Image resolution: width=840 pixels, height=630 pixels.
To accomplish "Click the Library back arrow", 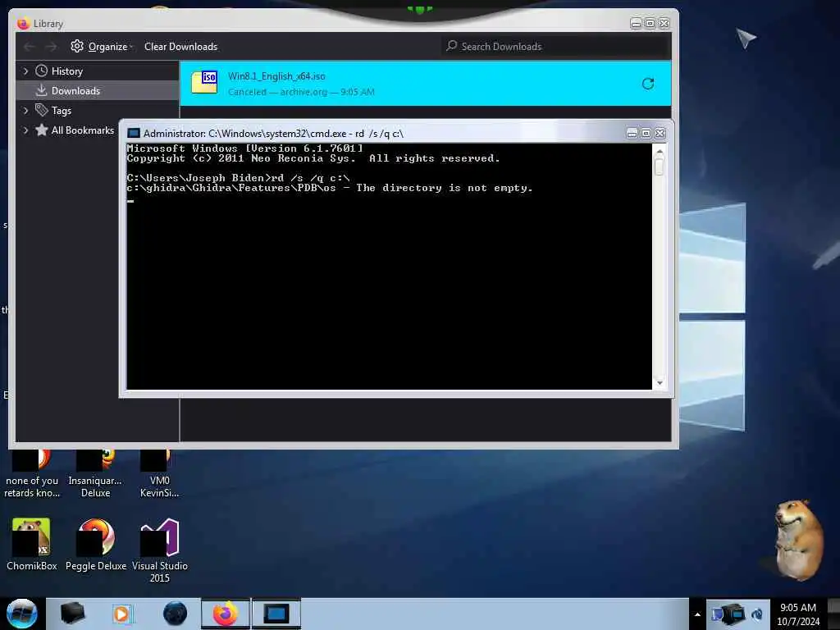I will (30, 47).
